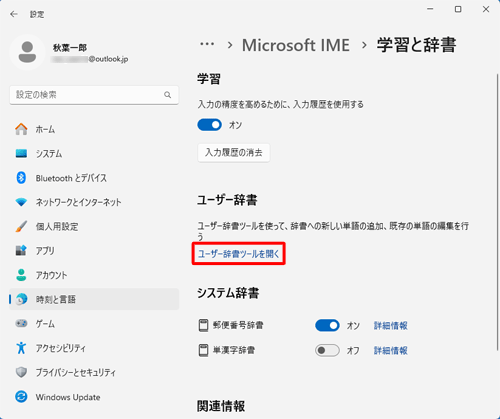Select アプリ in the sidebar
The height and width of the screenshot is (419, 500).
(x=94, y=251)
